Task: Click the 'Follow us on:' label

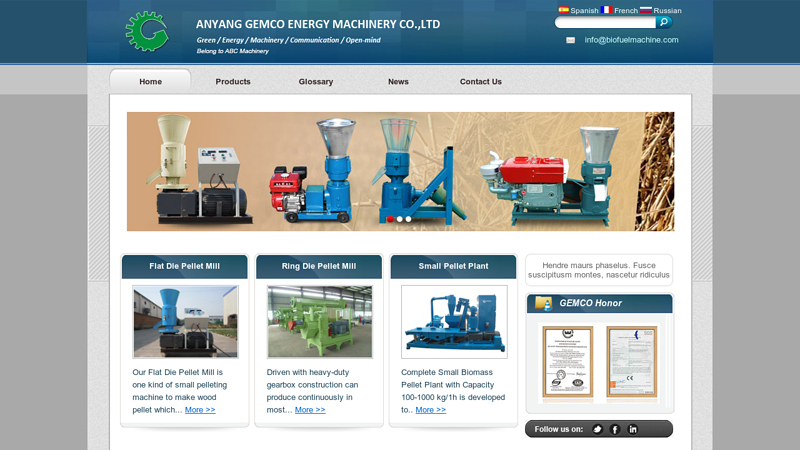Action: point(559,429)
